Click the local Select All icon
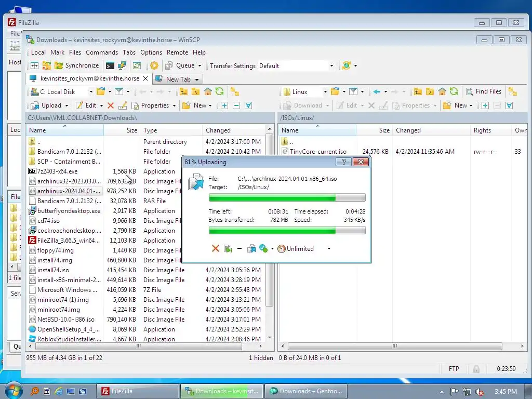The width and height of the screenshot is (532, 399). [248, 105]
